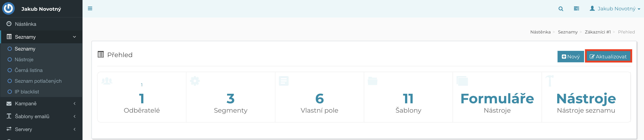Click the Kampaně envelope icon

(x=9, y=103)
